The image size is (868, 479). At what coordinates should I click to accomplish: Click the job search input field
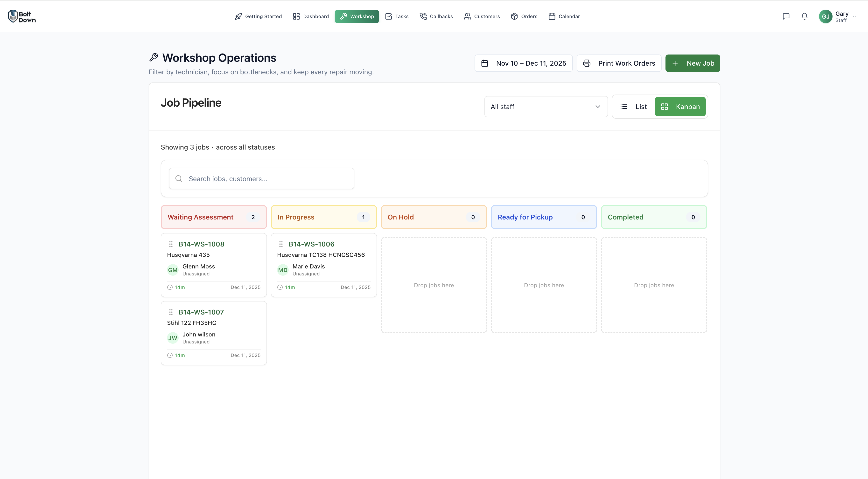[261, 178]
